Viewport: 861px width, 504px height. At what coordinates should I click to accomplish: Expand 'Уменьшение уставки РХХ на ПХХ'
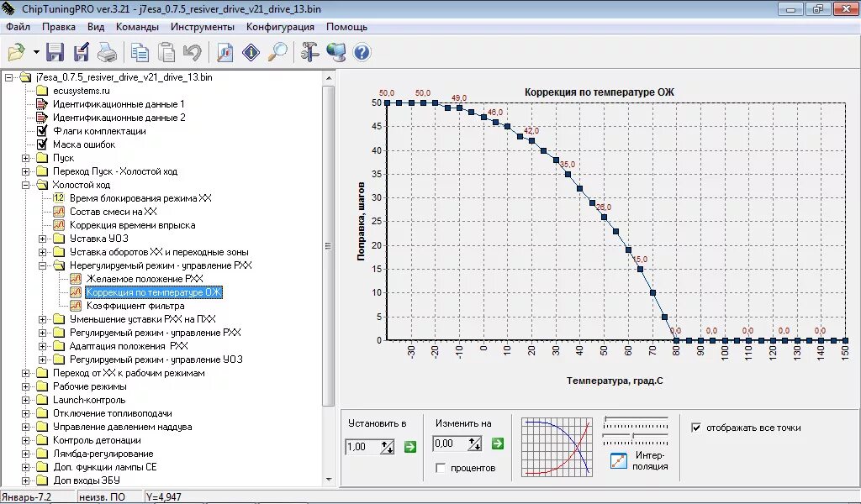pyautogui.click(x=42, y=319)
